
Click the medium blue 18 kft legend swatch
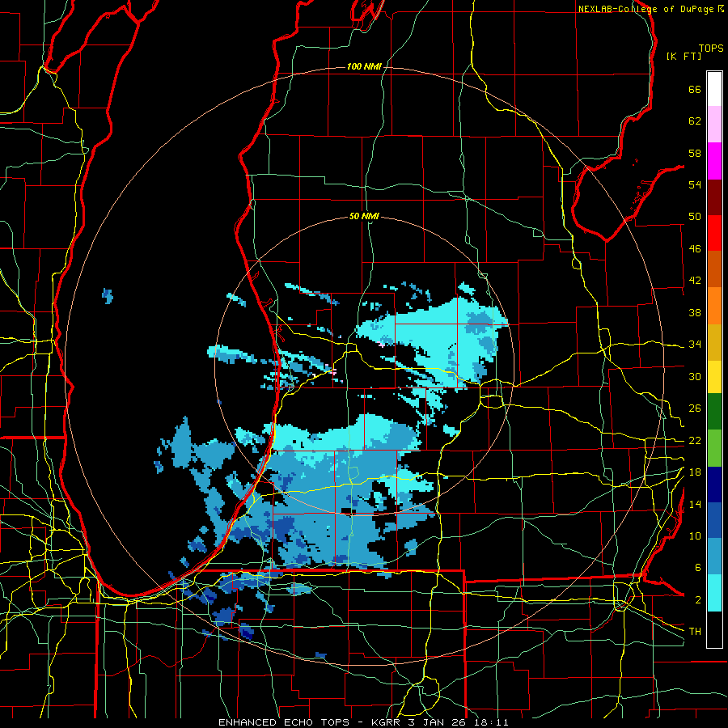click(714, 521)
